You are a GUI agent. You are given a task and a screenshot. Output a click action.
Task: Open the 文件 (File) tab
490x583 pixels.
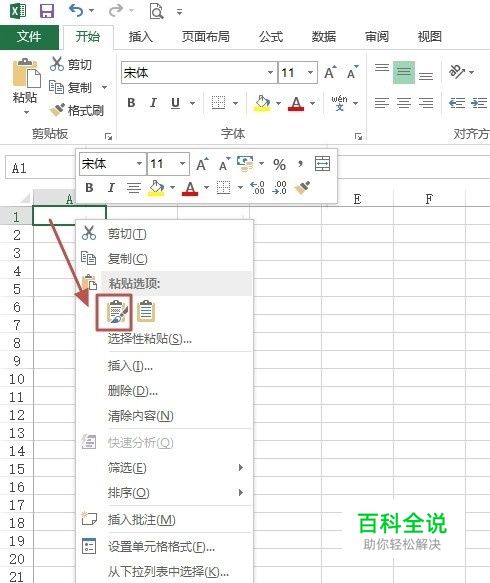point(29,37)
